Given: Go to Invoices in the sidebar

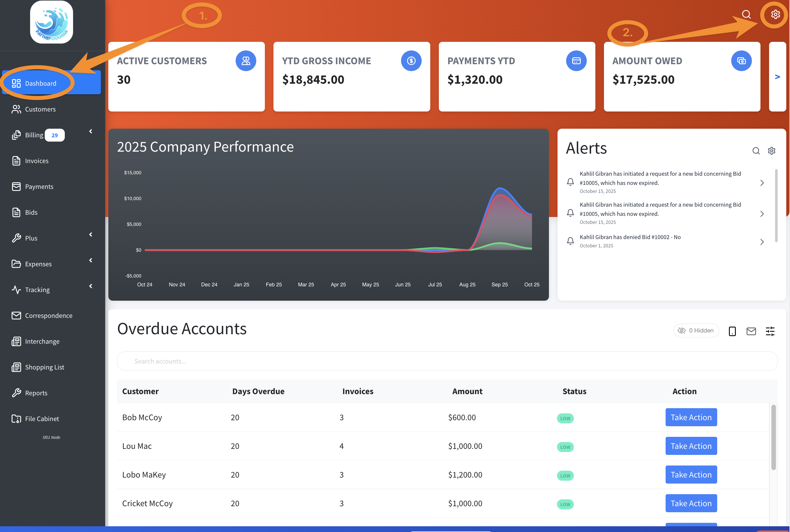Looking at the screenshot, I should pyautogui.click(x=37, y=161).
